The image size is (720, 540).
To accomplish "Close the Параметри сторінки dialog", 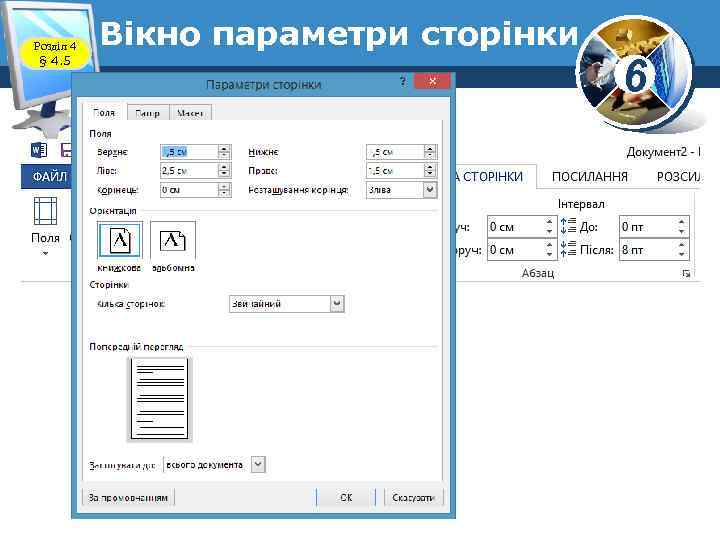I will 432,81.
